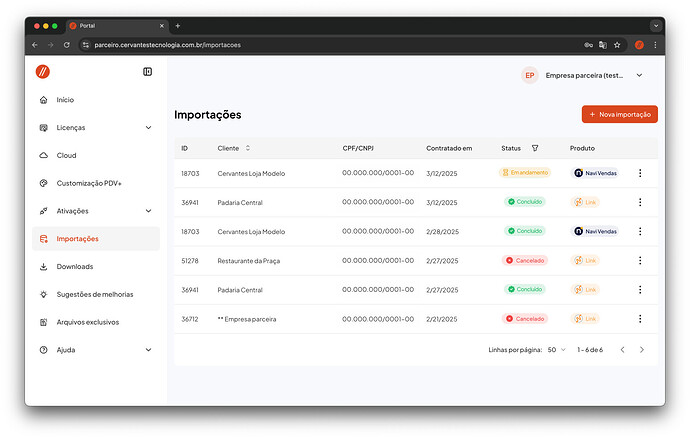Navigate to Sugestões de melhorias

[x=94, y=294]
